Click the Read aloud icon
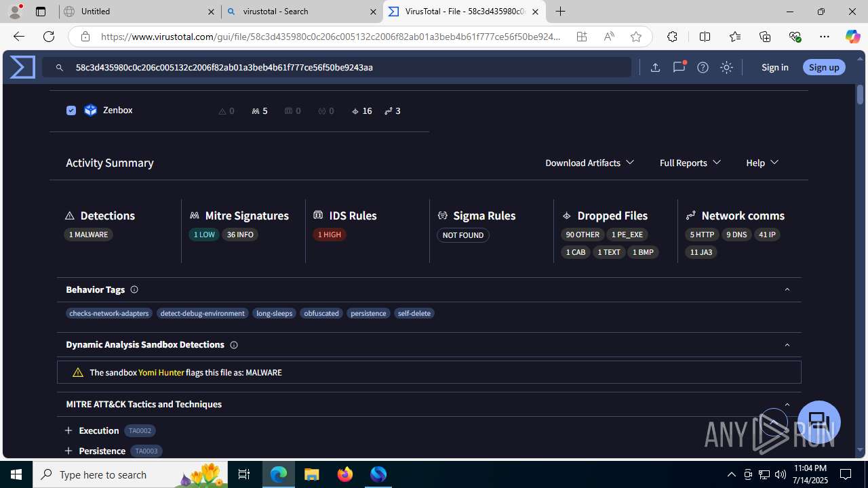868x488 pixels. 609,37
